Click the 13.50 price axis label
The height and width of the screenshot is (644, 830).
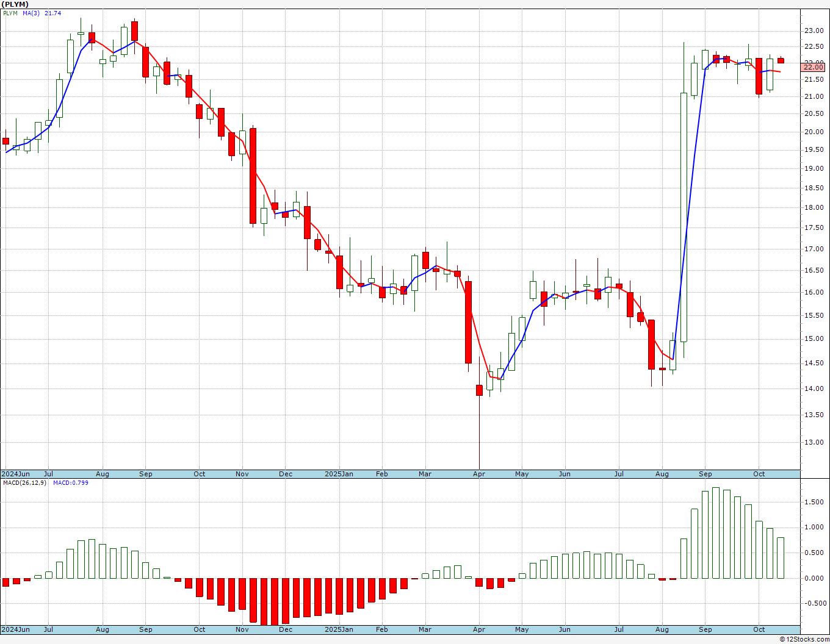pyautogui.click(x=814, y=415)
